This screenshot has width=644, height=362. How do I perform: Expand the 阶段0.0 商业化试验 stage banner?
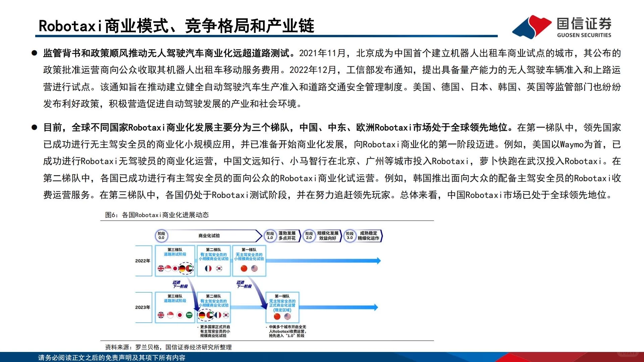(210, 236)
